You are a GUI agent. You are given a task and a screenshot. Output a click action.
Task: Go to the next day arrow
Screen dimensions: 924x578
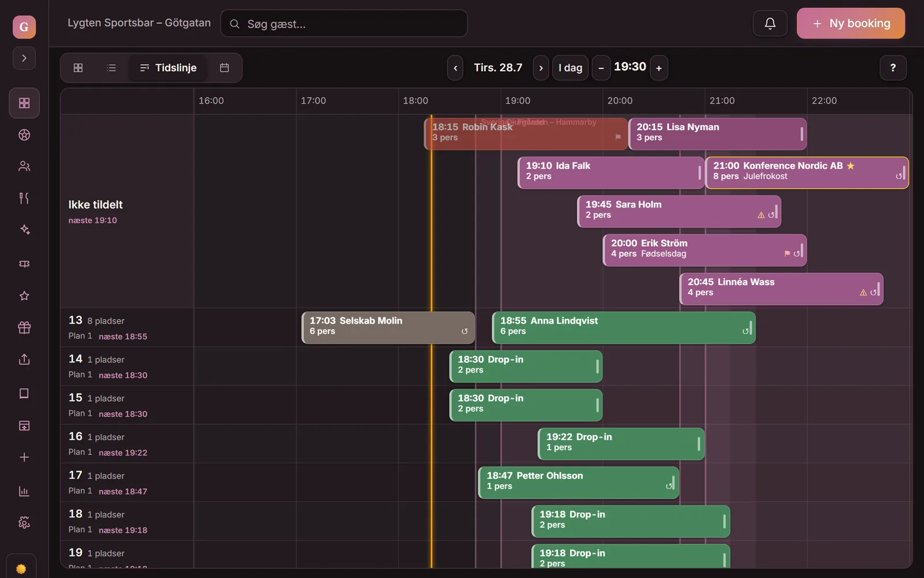[x=541, y=68]
